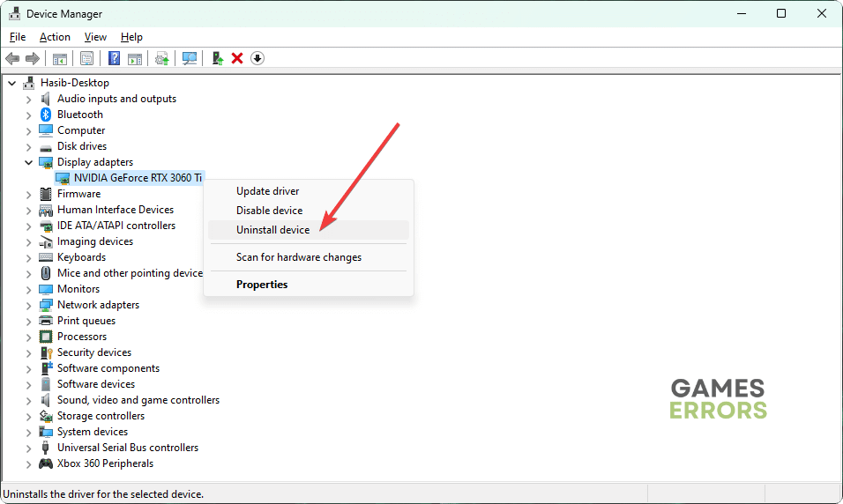Click the Computer category monitor icon
This screenshot has width=843, height=504.
46,130
